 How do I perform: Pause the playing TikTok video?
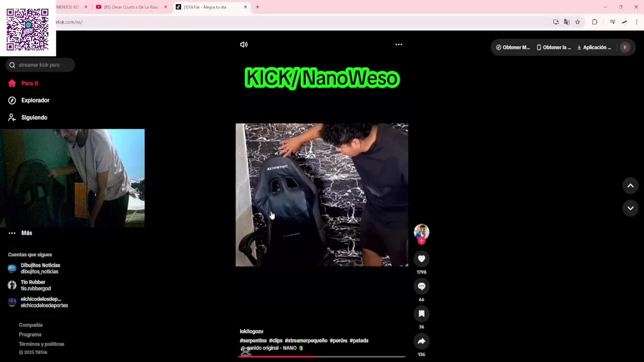(322, 195)
